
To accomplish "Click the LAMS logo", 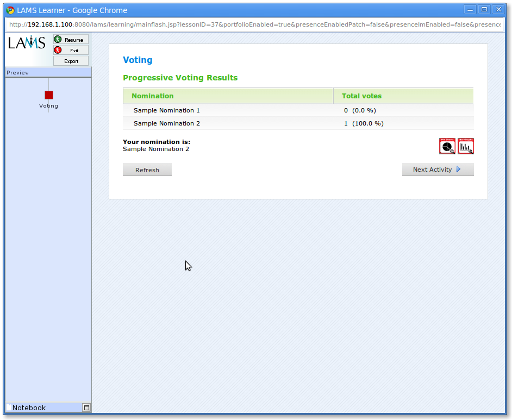I will (x=27, y=43).
